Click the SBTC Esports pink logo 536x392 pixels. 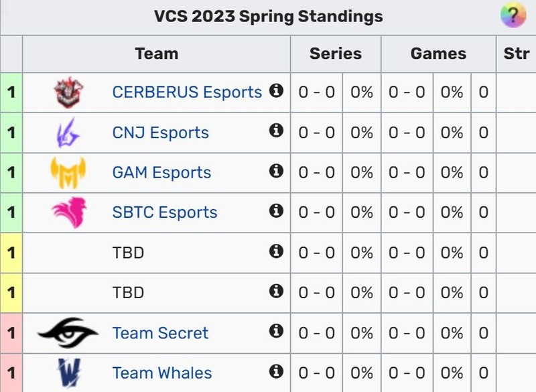(x=68, y=212)
